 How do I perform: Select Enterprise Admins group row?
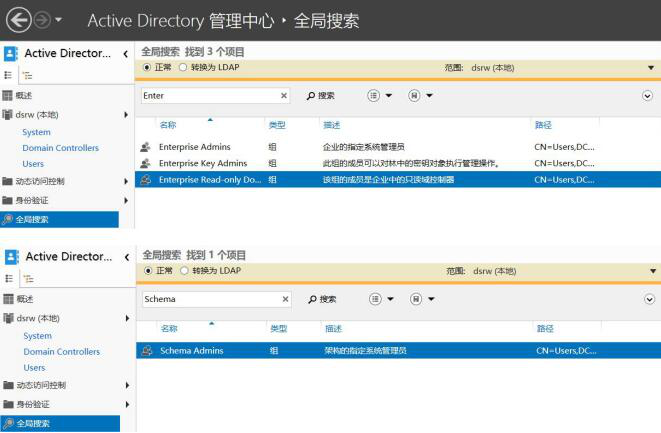398,147
